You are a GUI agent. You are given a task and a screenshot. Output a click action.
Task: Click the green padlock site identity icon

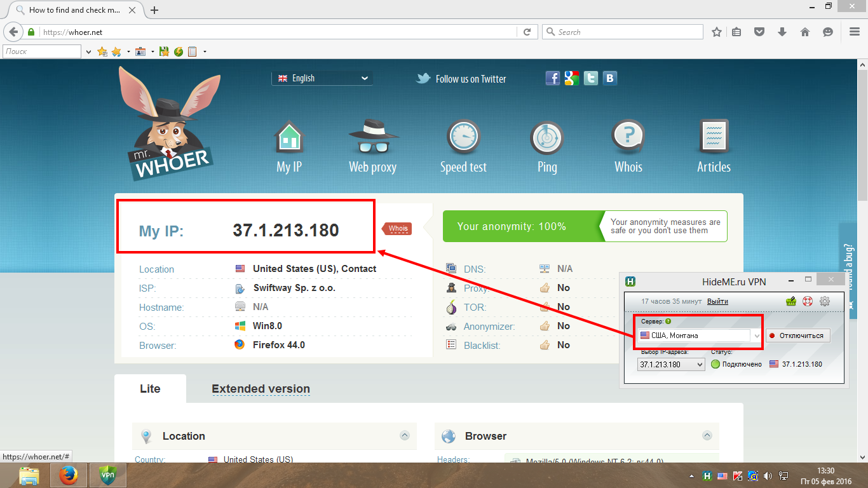point(31,32)
